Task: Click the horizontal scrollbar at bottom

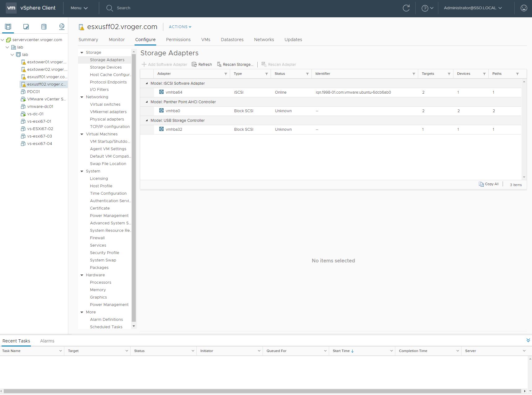Action: (263, 391)
